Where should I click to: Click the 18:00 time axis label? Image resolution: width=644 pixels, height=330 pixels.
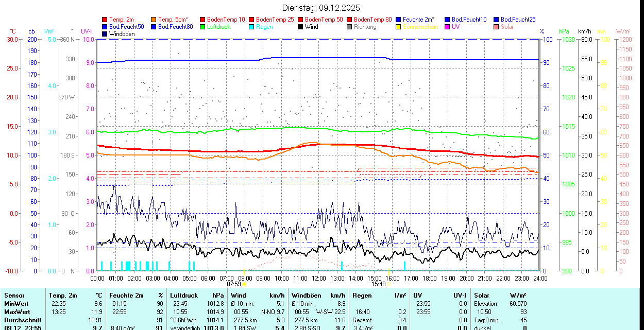(429, 278)
